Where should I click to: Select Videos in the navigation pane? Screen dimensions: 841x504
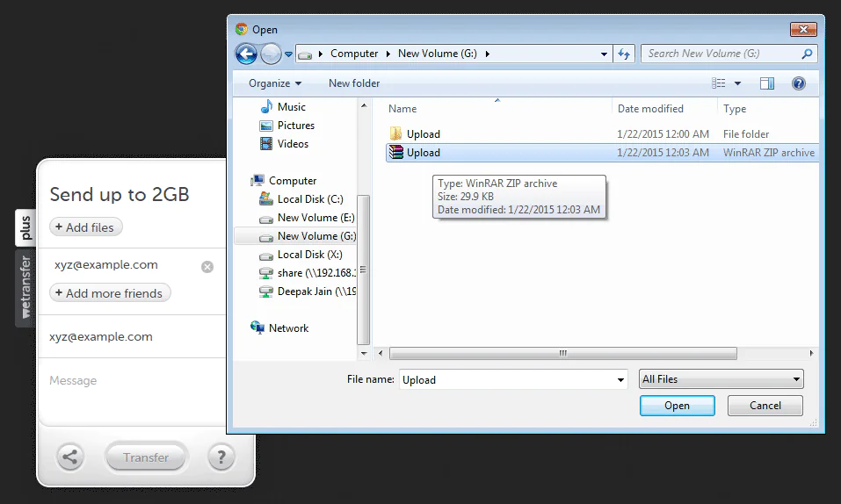click(293, 144)
